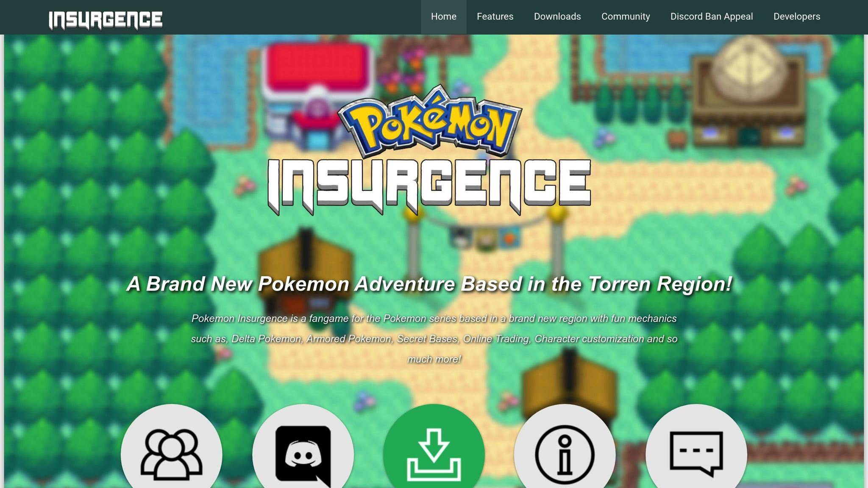Switch to the Features tab

(x=495, y=17)
